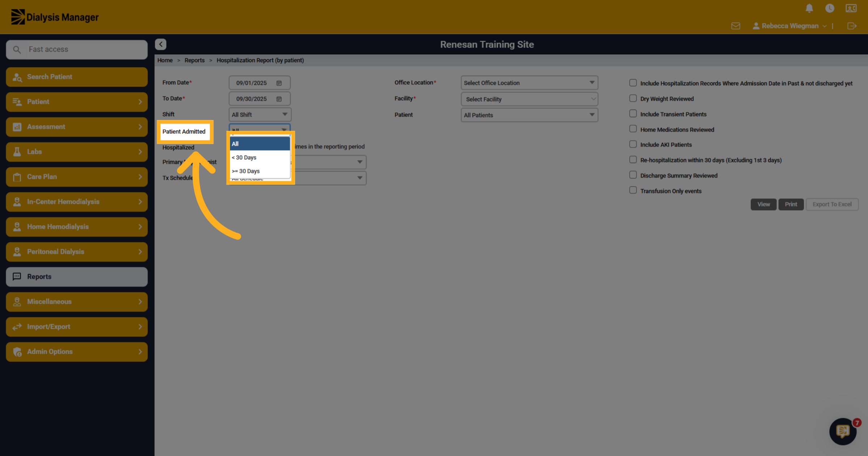Open the From Date calendar picker icon

coord(279,83)
